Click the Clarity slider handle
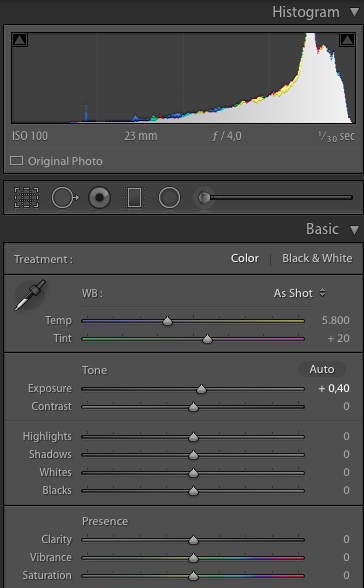 coord(193,540)
